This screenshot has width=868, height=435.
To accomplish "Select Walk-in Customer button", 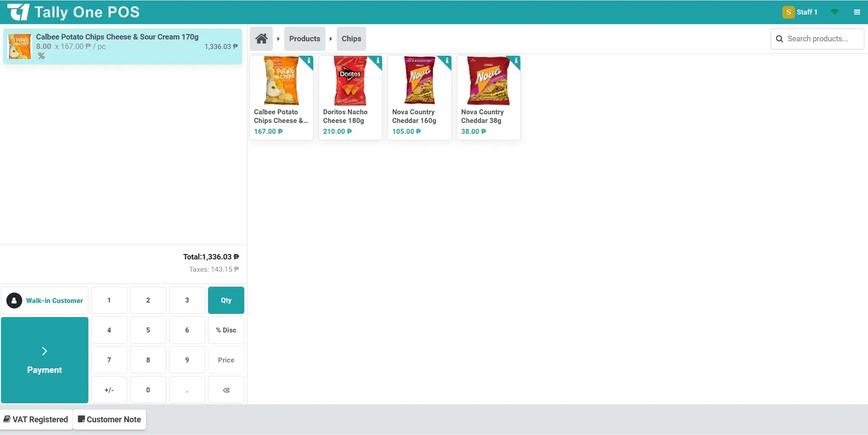I will (45, 301).
